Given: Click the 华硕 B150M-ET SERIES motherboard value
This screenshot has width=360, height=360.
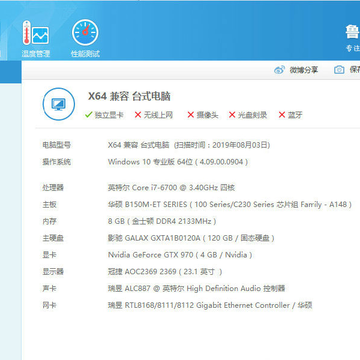Looking at the screenshot, I should [x=230, y=204].
